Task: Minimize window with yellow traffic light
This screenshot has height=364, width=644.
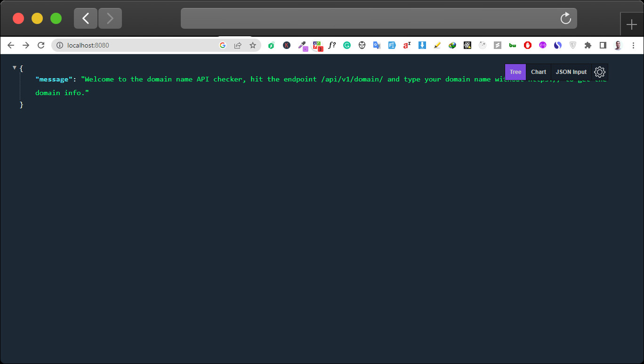Action: pyautogui.click(x=37, y=18)
